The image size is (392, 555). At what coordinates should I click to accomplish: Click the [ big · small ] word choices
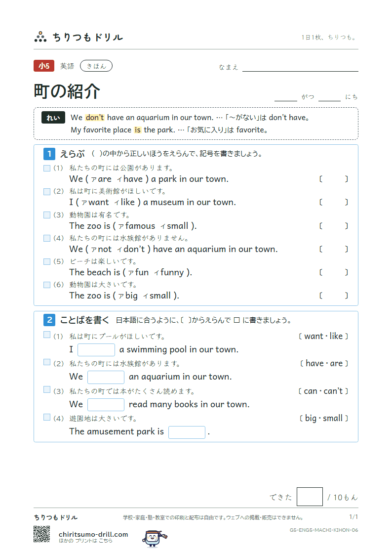(x=324, y=419)
